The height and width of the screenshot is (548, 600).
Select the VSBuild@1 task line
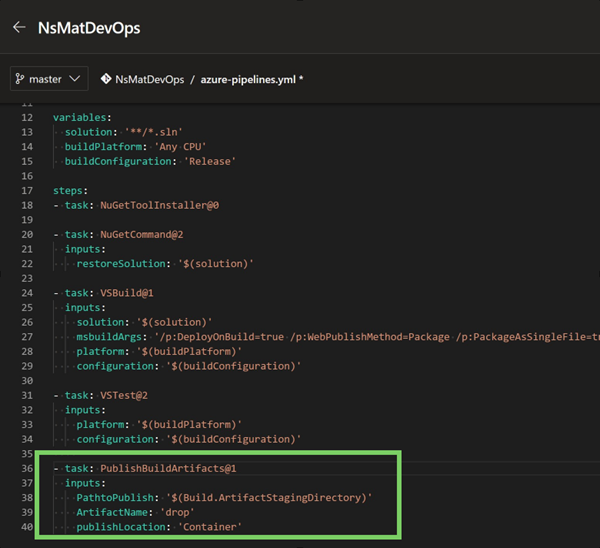[x=104, y=293]
